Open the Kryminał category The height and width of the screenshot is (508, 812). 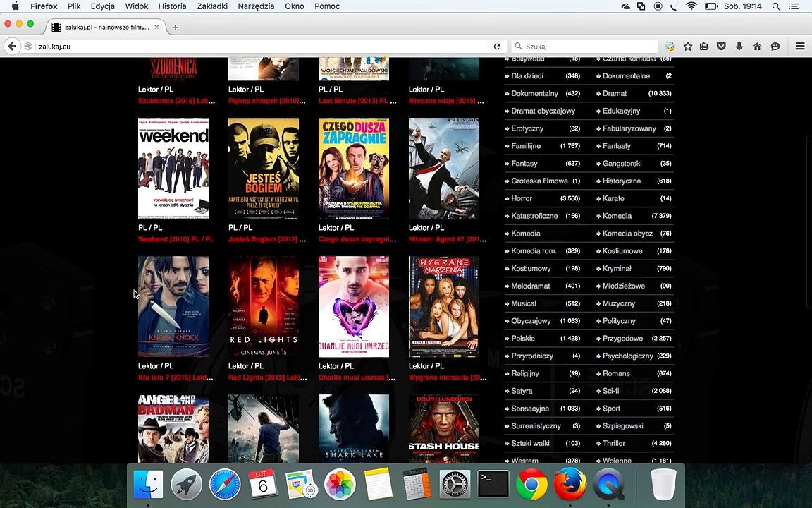pos(617,269)
